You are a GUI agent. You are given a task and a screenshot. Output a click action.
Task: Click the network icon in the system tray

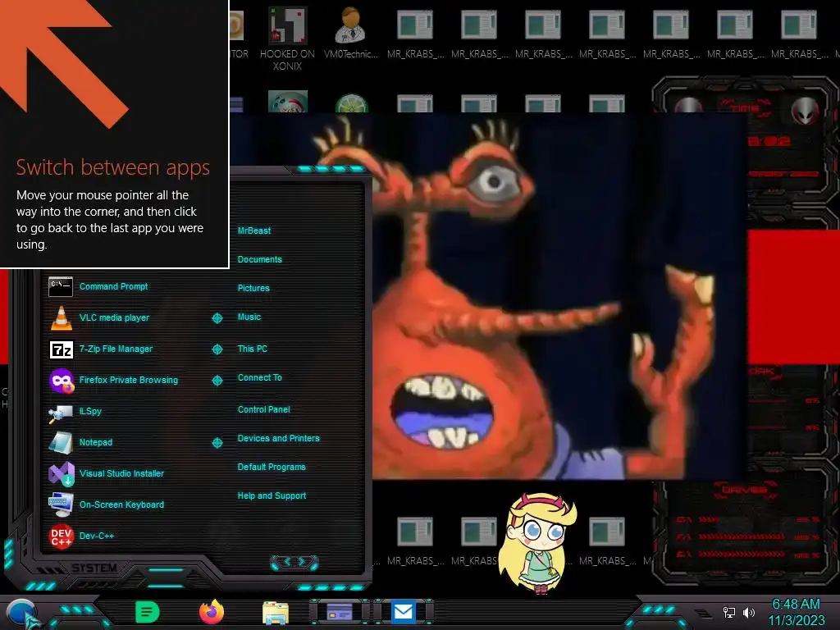point(729,612)
